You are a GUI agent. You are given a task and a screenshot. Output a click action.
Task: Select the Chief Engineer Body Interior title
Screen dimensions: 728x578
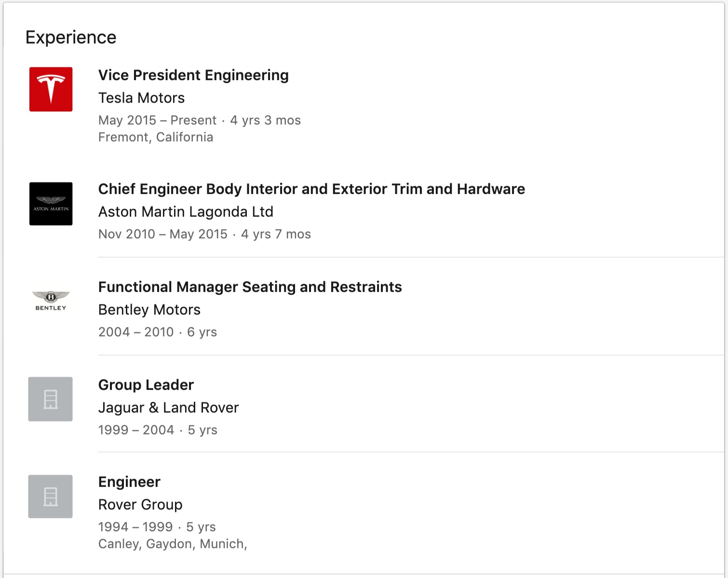pos(311,189)
